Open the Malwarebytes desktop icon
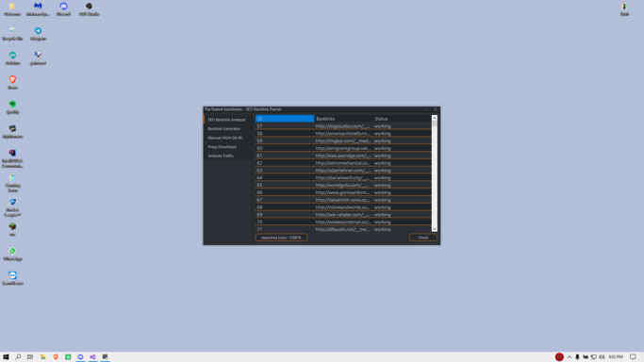 click(38, 9)
